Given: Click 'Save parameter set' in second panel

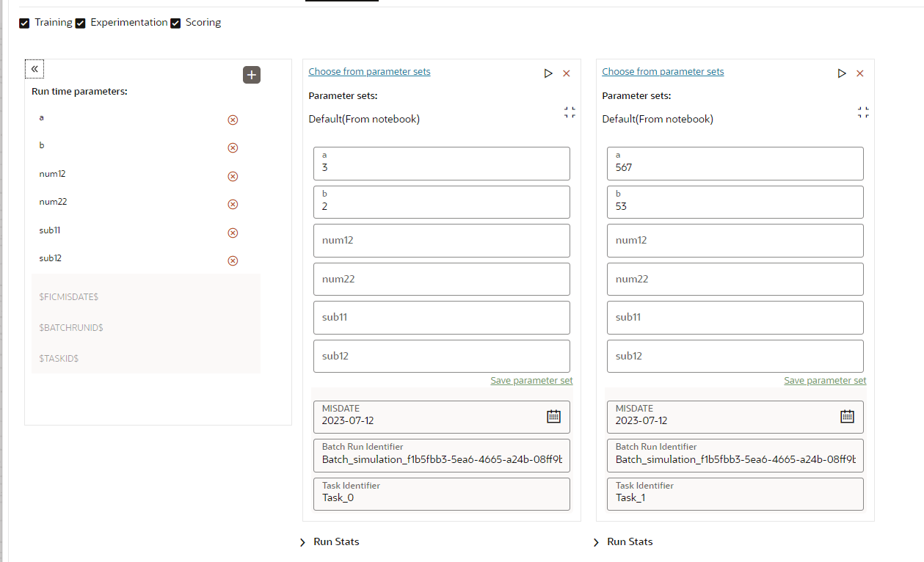Looking at the screenshot, I should [825, 381].
